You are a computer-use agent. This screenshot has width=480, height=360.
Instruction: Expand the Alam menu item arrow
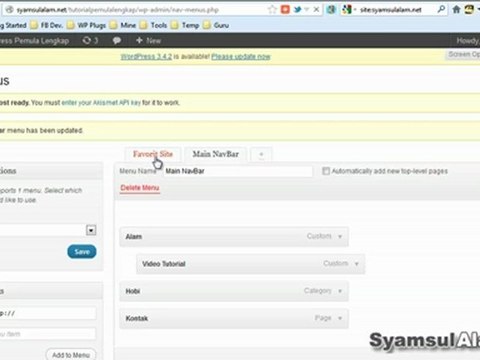pos(340,237)
